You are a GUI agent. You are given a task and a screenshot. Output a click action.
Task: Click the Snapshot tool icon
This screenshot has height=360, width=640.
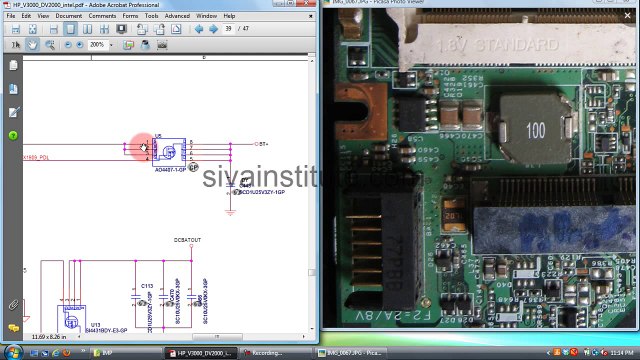point(162,44)
